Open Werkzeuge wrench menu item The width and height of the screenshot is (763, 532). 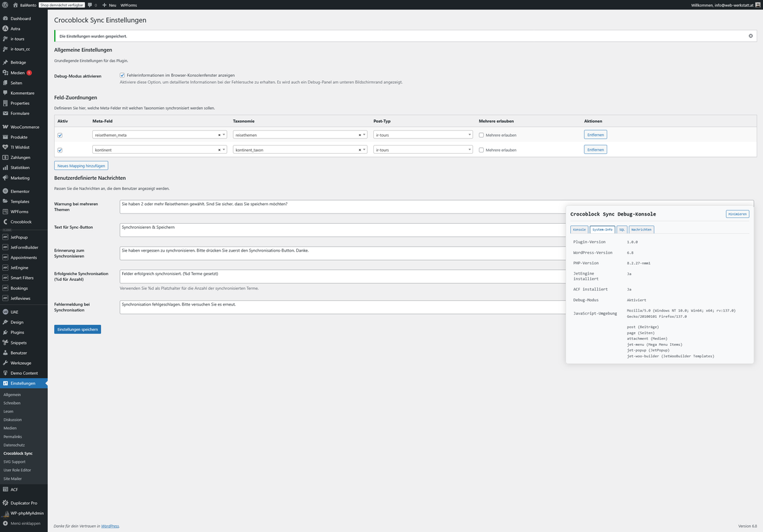click(x=24, y=363)
